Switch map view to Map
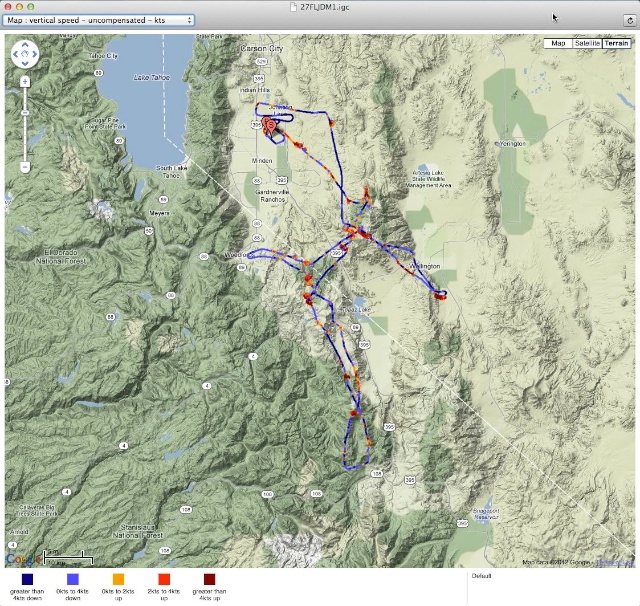 pos(558,43)
